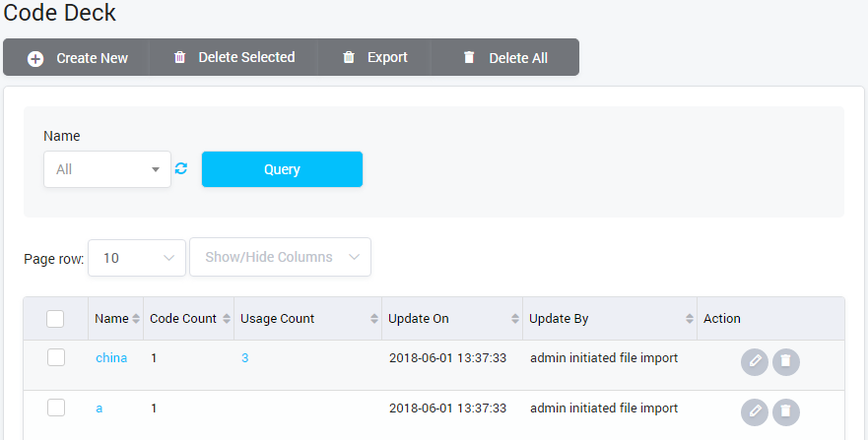Check the checkbox for row a
This screenshot has height=440, width=868.
pos(56,407)
